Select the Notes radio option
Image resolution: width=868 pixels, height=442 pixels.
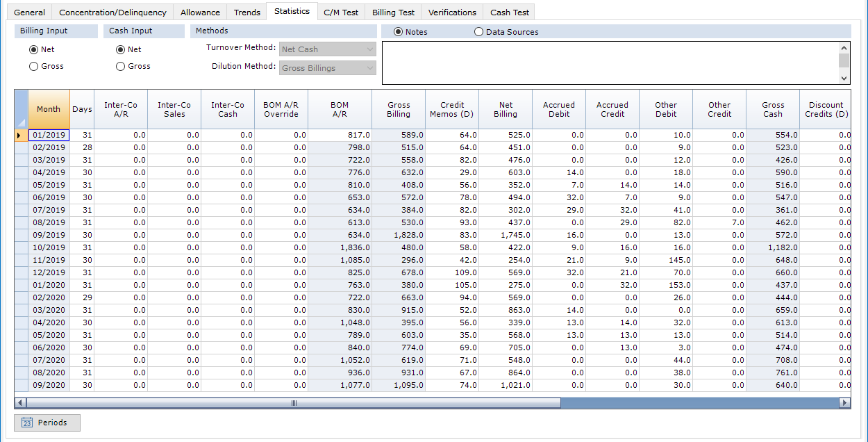pos(398,32)
